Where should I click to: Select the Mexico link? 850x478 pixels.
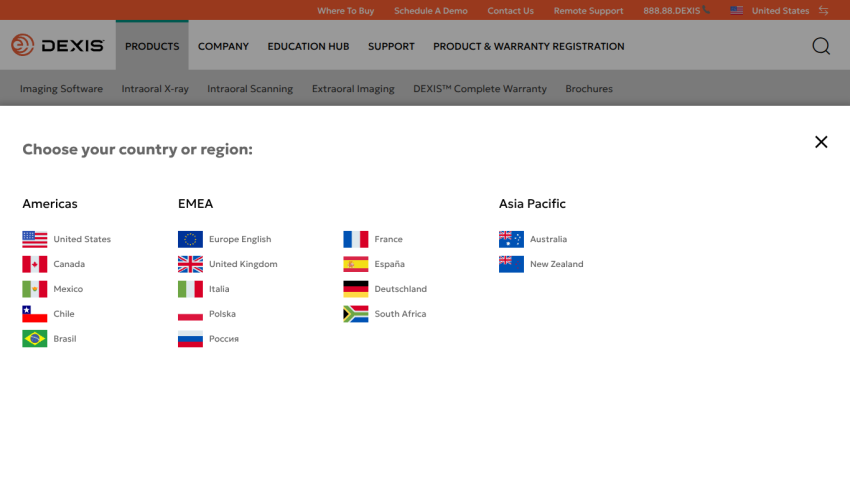68,289
